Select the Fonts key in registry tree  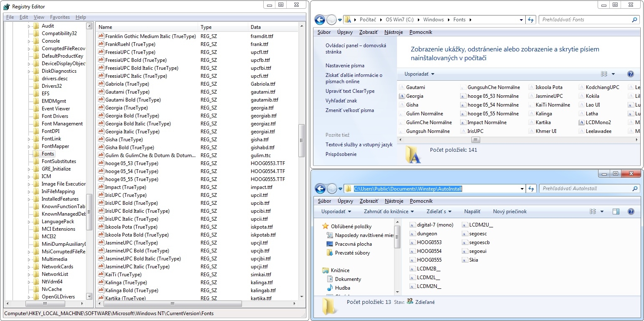pyautogui.click(x=48, y=154)
